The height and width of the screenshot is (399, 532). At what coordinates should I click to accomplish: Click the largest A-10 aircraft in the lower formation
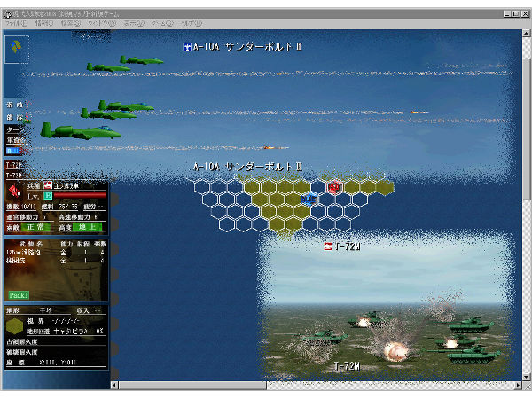[81, 131]
